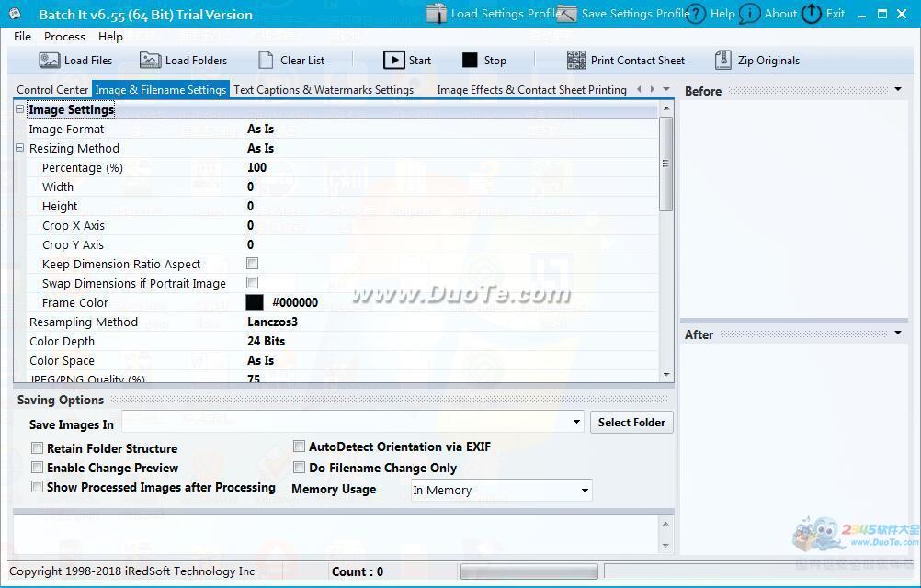Open the tab list dropdown arrow
The height and width of the screenshot is (588, 921).
666,89
